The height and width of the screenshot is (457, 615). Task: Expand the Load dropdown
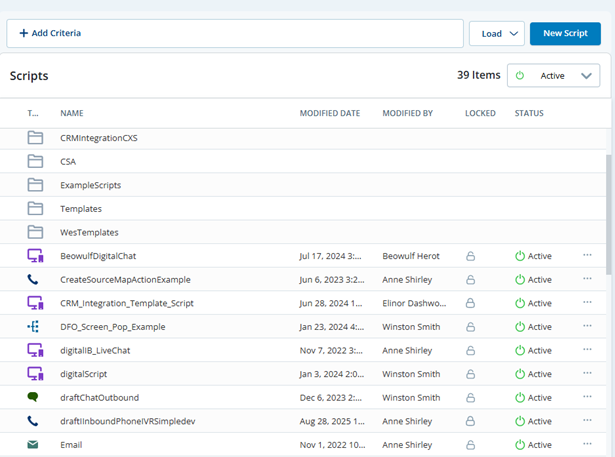[x=497, y=33]
